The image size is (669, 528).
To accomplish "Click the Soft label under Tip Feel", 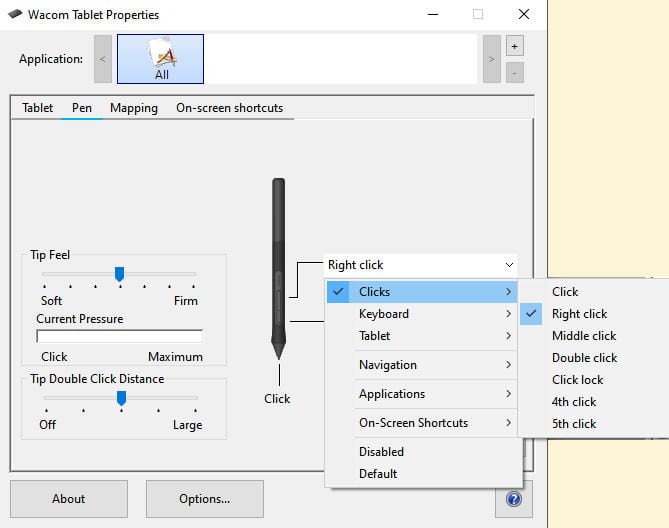I will 51,301.
